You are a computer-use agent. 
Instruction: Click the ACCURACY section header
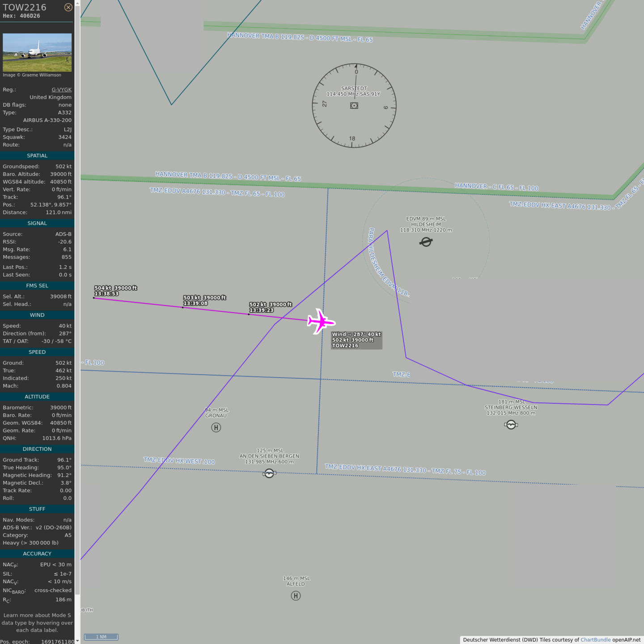click(37, 554)
